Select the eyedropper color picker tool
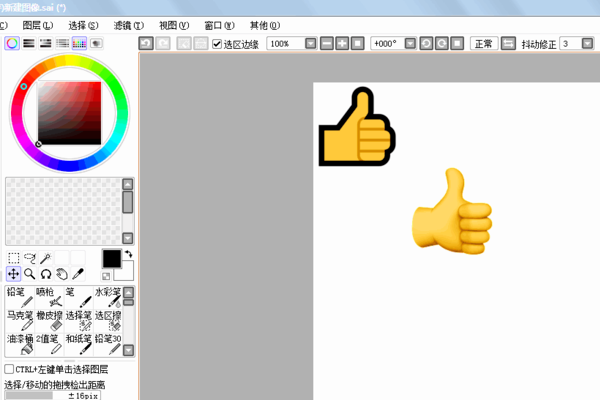 click(x=77, y=273)
